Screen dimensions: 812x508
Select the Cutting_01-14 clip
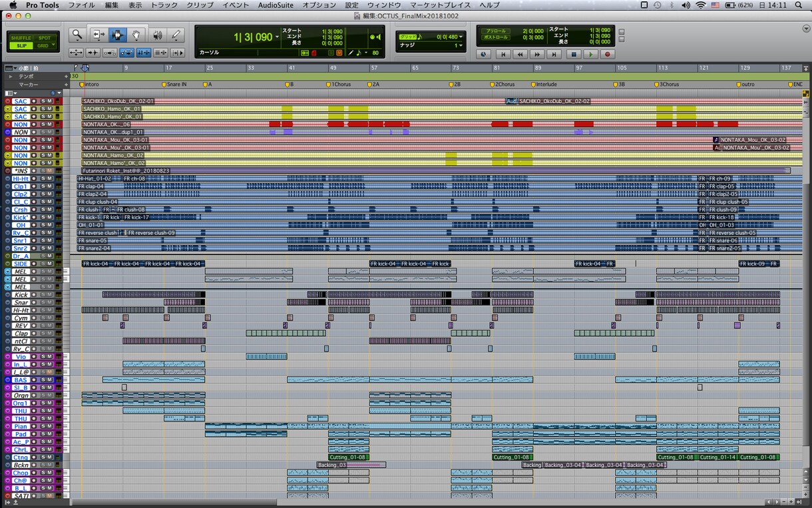(x=717, y=457)
